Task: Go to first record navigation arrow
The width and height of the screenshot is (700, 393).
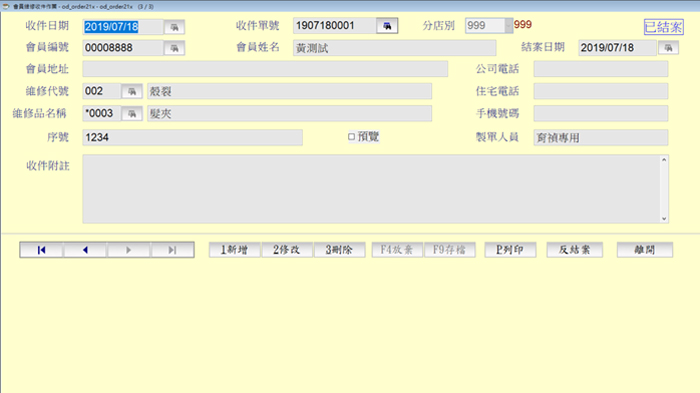Action: 42,250
